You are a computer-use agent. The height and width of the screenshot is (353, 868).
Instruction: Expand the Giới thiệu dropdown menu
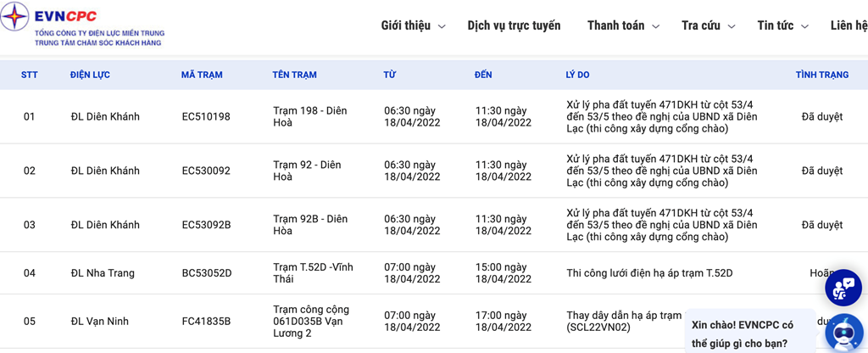(x=413, y=25)
